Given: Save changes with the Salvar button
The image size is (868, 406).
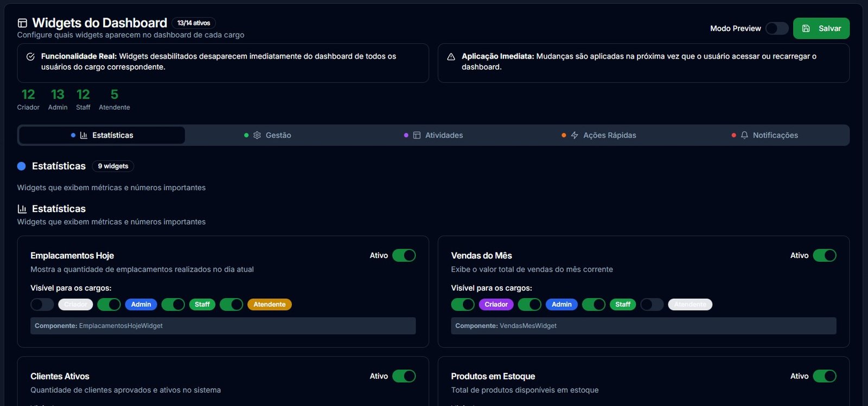Looking at the screenshot, I should (821, 28).
